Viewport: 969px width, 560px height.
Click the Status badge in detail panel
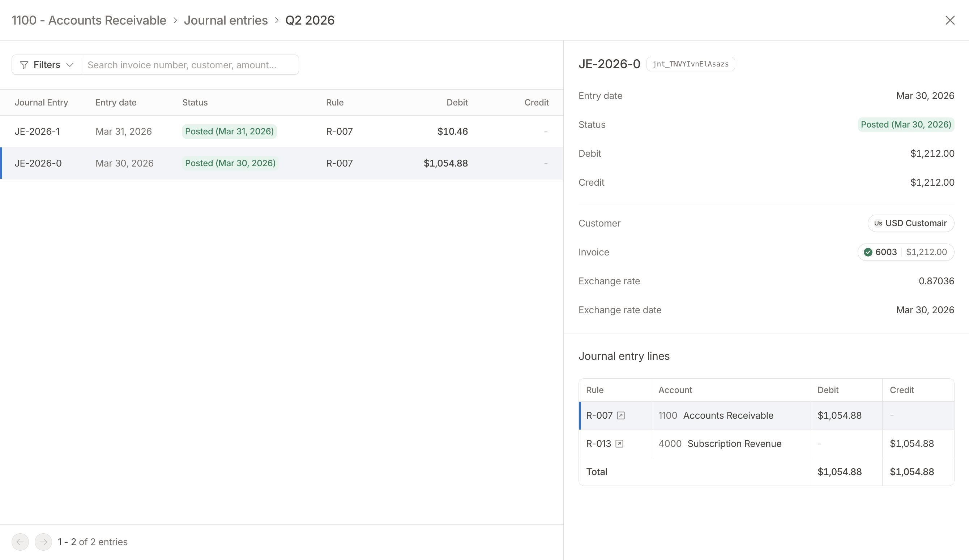(x=906, y=125)
